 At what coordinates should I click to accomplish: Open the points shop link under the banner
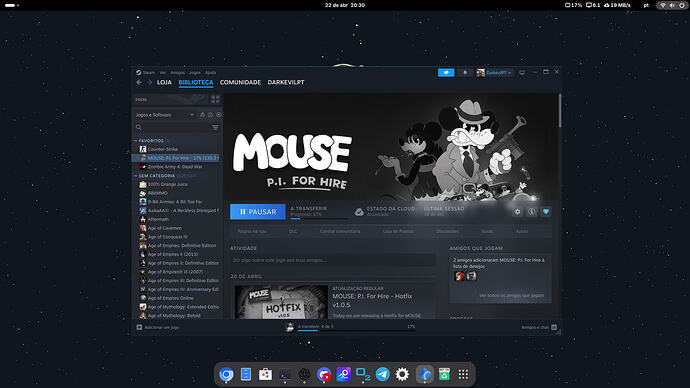click(x=398, y=231)
